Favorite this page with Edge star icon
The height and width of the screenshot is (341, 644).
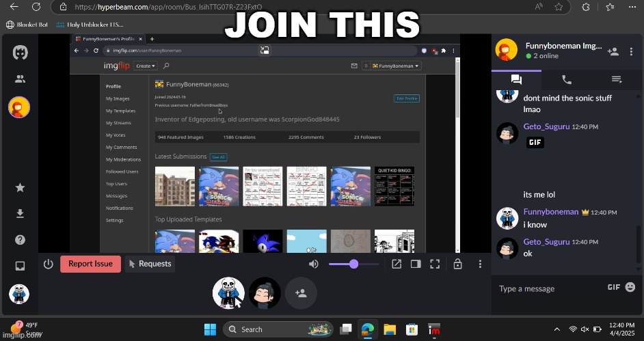tap(559, 7)
